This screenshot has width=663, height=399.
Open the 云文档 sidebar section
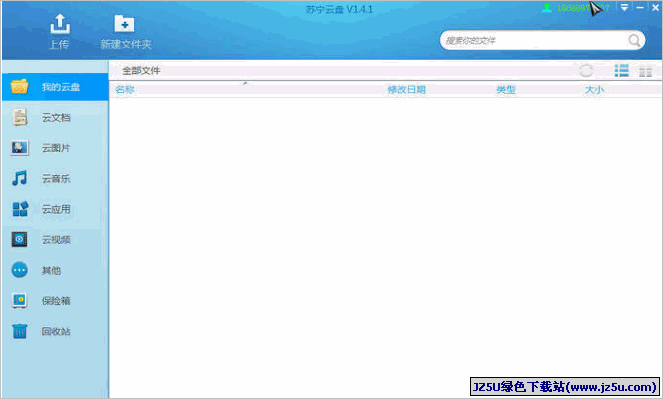pos(55,118)
